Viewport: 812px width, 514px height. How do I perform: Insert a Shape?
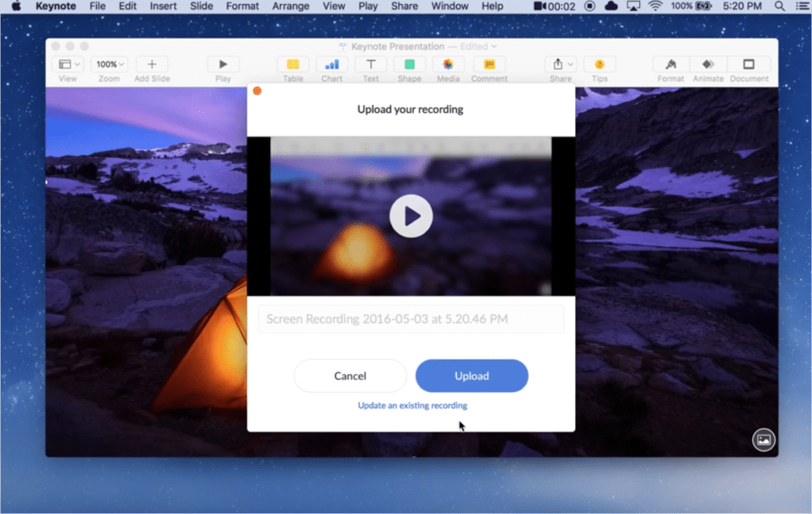(409, 65)
